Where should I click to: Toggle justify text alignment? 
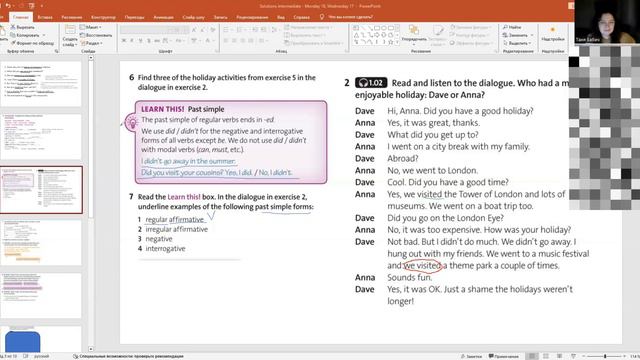[x=251, y=40]
